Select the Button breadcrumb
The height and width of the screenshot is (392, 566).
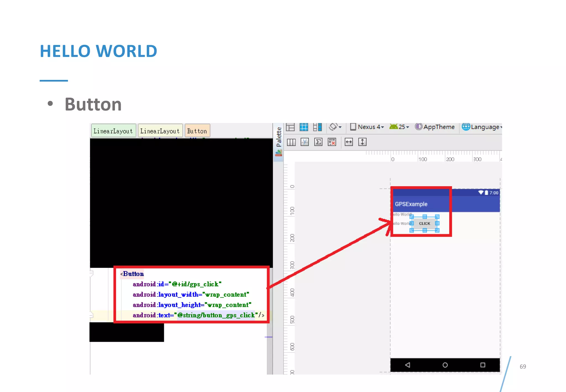point(197,131)
